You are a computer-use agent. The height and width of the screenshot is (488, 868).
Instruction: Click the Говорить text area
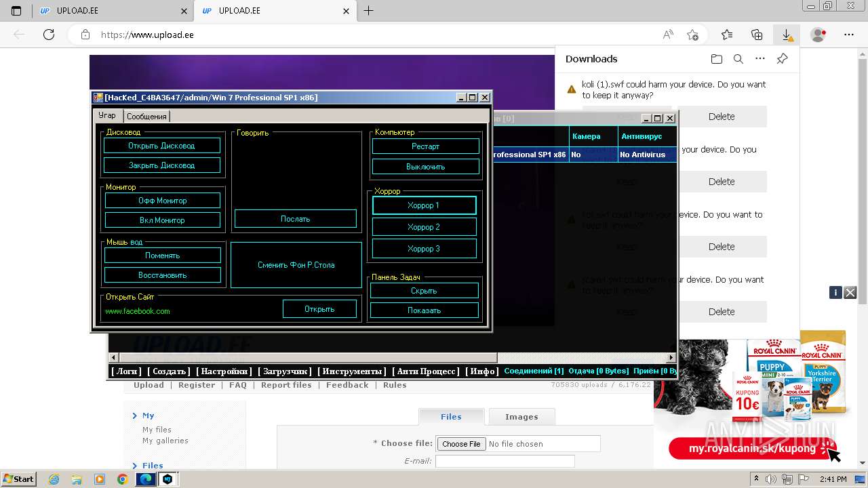click(296, 173)
